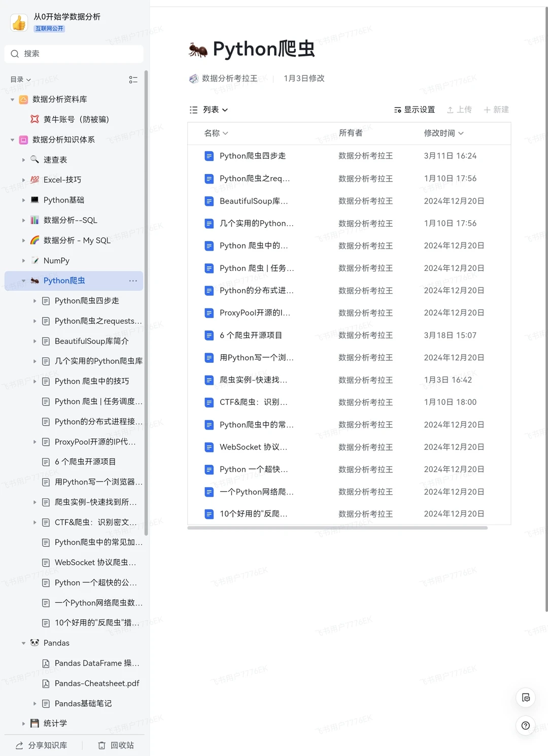Click the 新建 button
This screenshot has height=756, width=548.
tap(496, 110)
